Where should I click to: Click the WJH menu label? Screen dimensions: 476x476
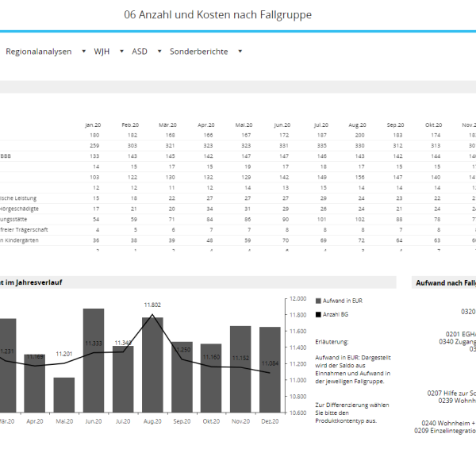pyautogui.click(x=102, y=52)
